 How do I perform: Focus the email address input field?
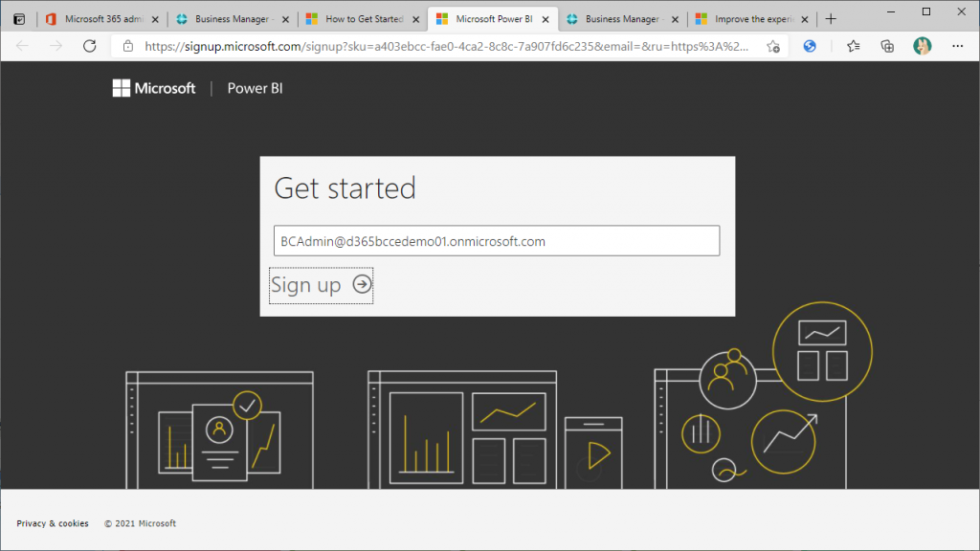coord(497,241)
